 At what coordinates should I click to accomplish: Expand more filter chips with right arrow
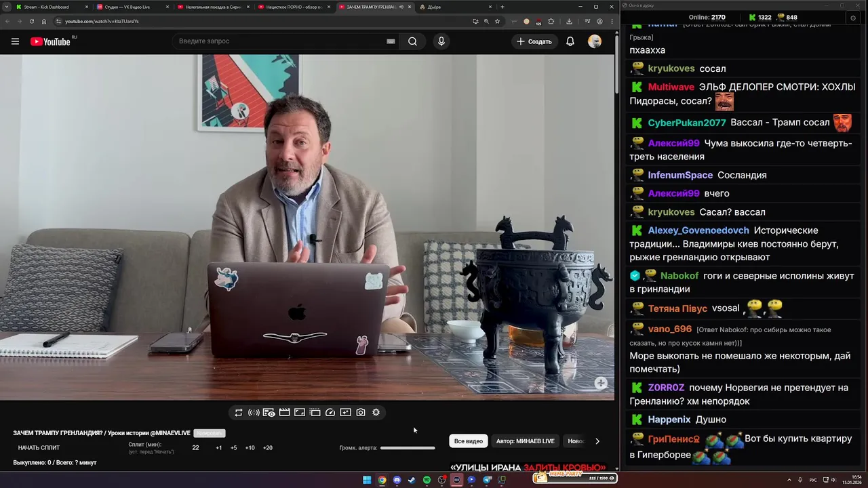pyautogui.click(x=597, y=441)
